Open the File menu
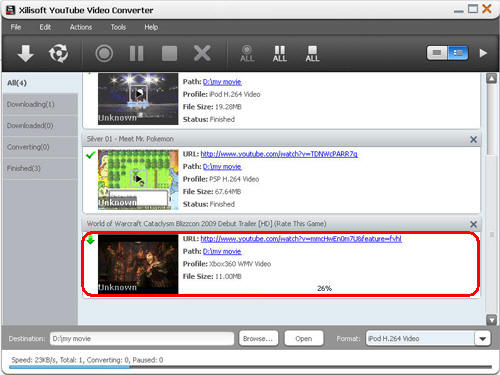The width and height of the screenshot is (500, 375). 16,27
